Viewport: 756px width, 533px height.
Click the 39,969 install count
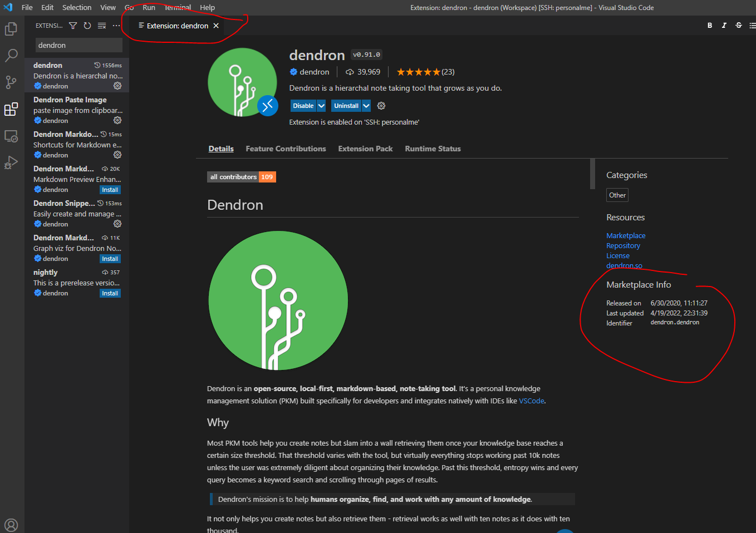point(363,72)
